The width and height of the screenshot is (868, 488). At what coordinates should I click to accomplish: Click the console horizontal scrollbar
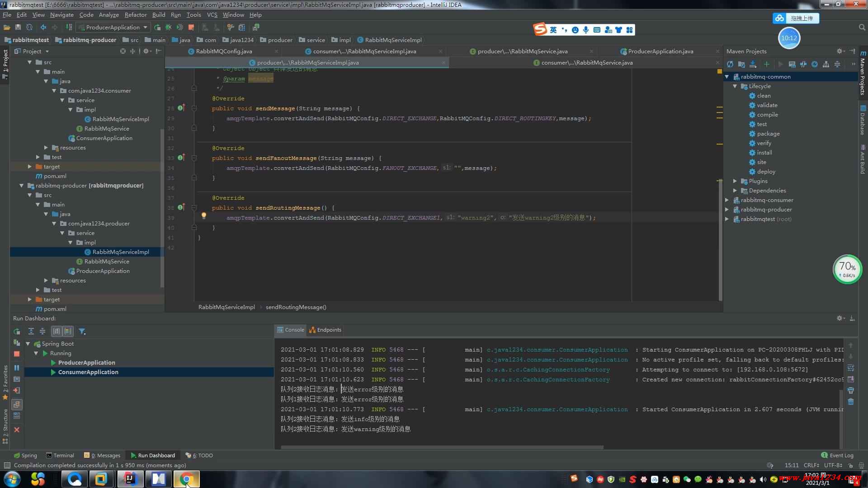[x=442, y=447]
